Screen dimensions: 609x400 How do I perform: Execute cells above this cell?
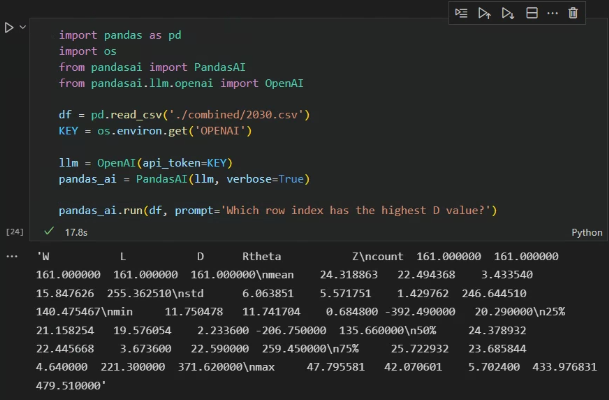click(484, 13)
